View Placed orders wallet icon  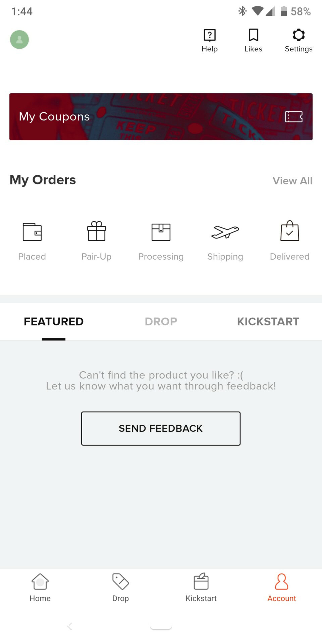32,232
